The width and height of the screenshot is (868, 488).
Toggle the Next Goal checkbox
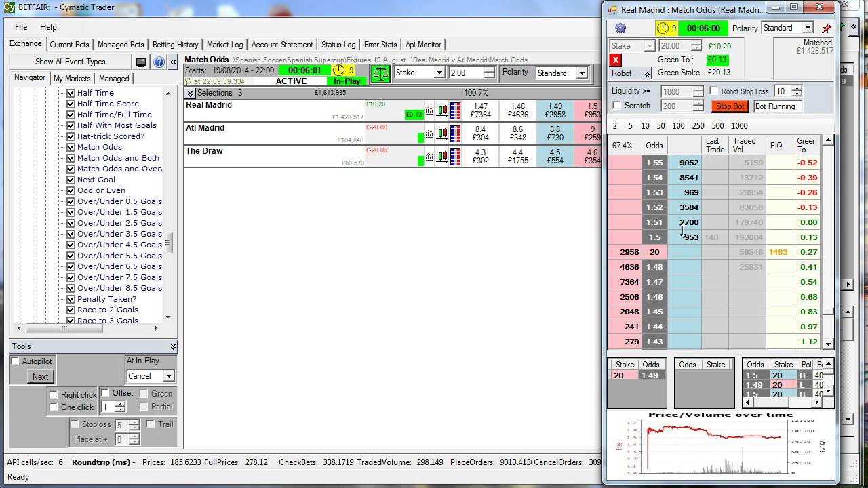[71, 180]
